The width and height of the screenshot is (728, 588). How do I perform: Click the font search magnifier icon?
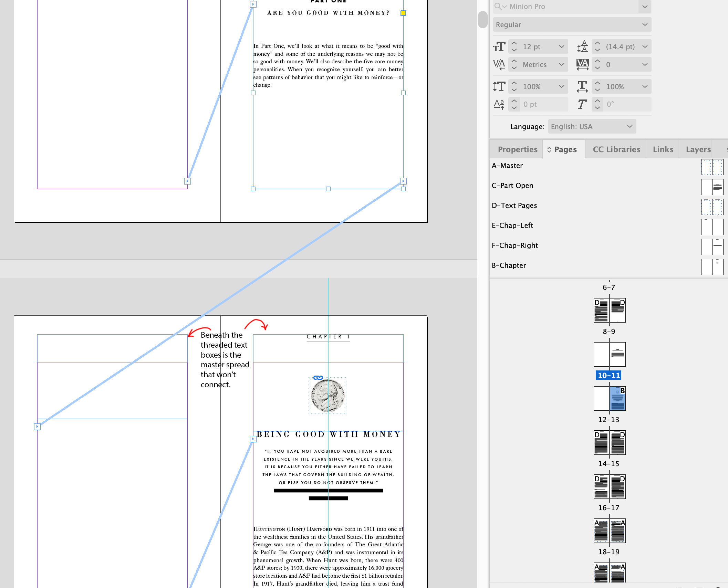[499, 6]
